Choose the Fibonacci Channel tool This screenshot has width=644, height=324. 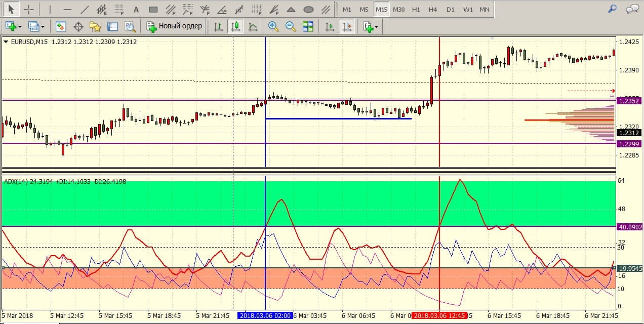pyautogui.click(x=171, y=9)
